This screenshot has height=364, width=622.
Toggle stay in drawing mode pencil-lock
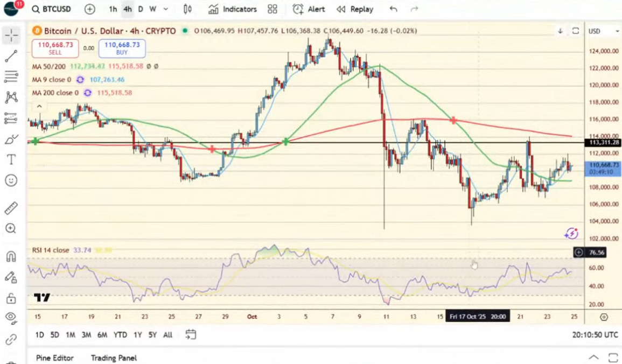(11, 277)
